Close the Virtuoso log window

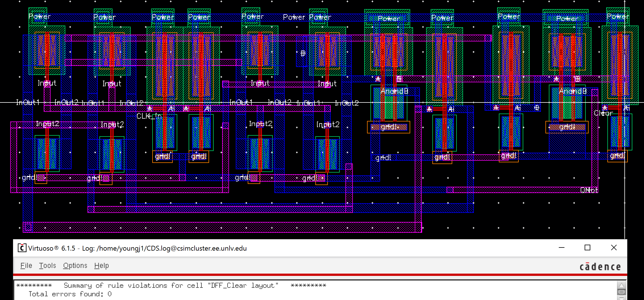tap(614, 248)
